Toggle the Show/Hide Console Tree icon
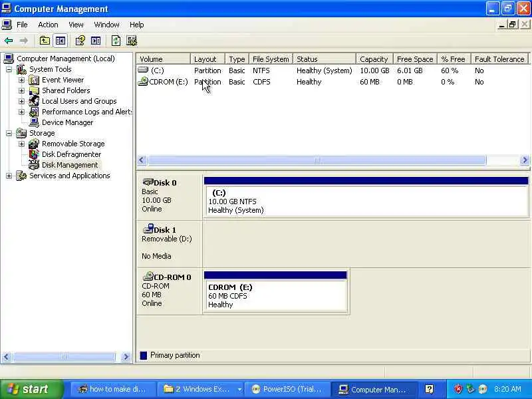Viewport: 532px width, 399px height. (x=61, y=41)
